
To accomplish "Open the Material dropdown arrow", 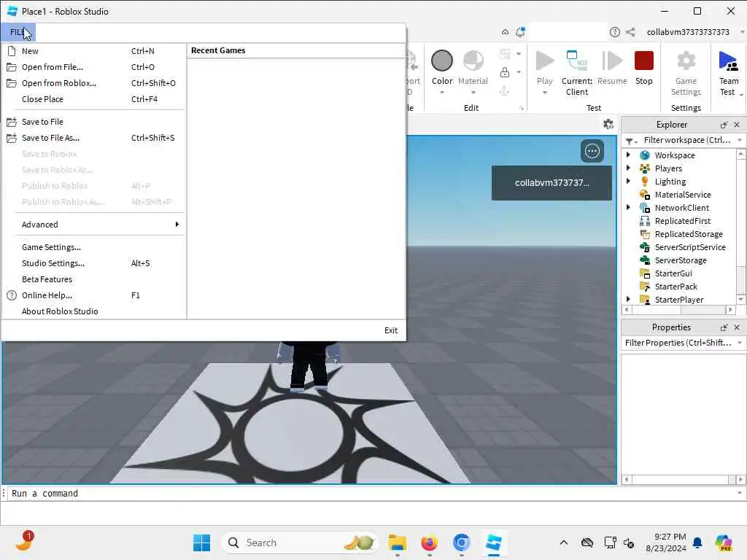I will pos(473,93).
